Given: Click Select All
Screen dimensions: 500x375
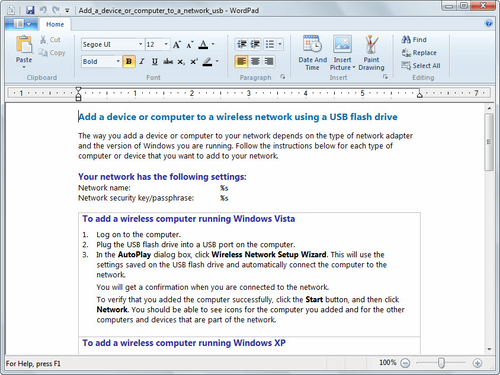Looking at the screenshot, I should coord(421,66).
